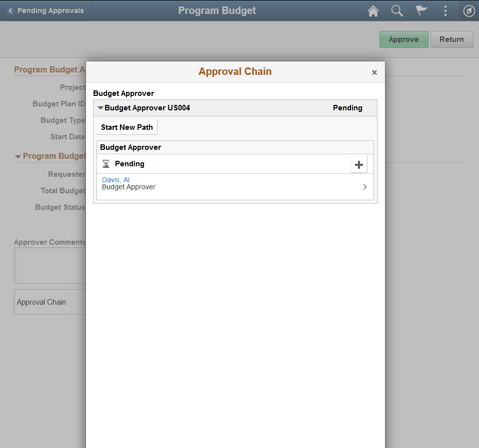Collapse the Program Budget details section
479x448 pixels.
18,156
